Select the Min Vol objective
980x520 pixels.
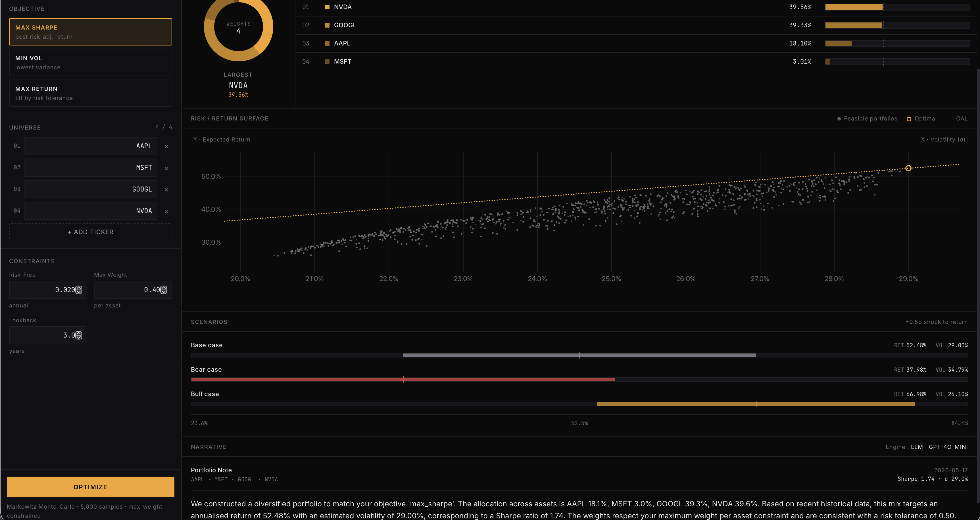click(91, 63)
